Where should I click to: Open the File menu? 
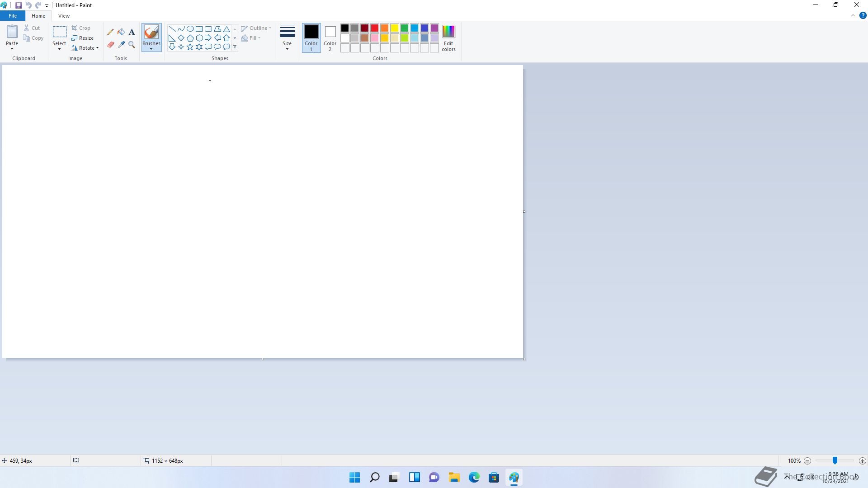coord(13,16)
